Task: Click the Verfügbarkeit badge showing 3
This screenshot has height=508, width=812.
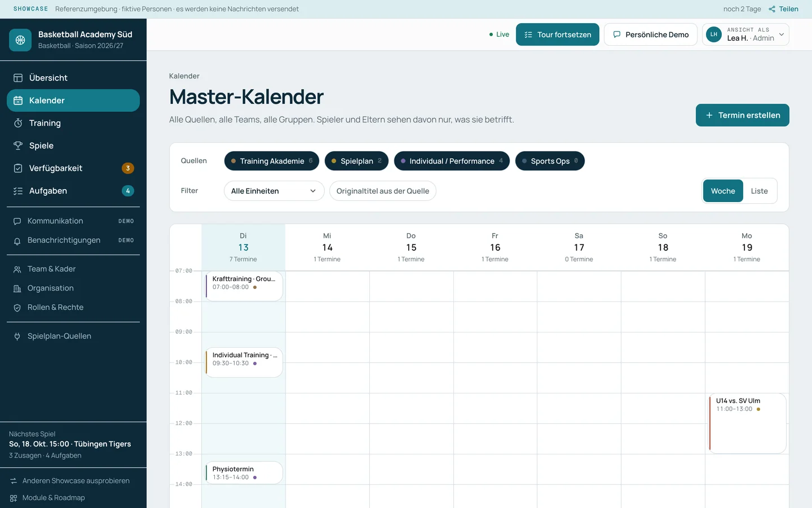Action: pos(128,168)
